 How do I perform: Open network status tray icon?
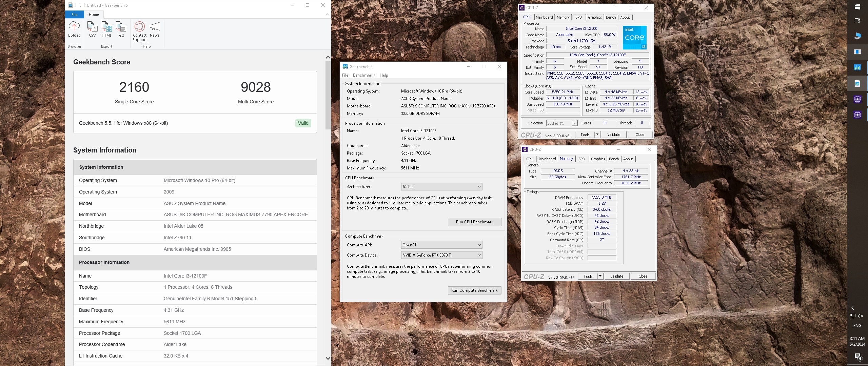tap(853, 316)
